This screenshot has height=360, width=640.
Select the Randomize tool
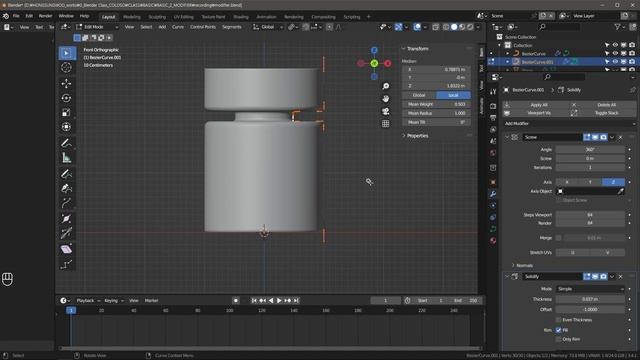pos(66,264)
